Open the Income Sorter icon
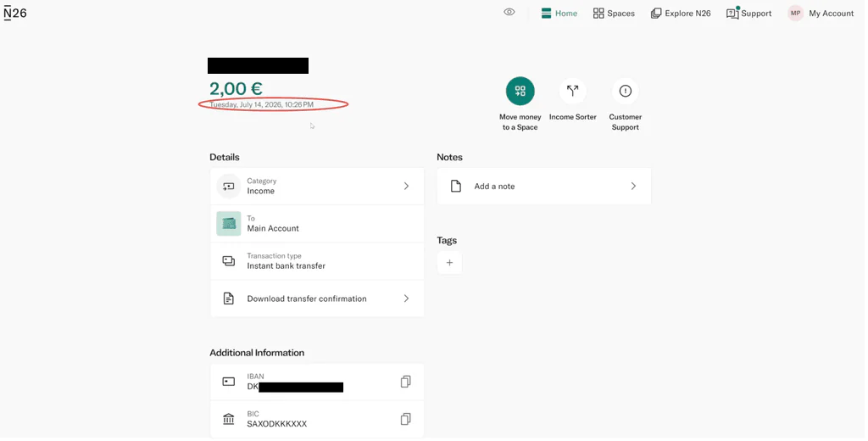This screenshot has height=441, width=868. 572,91
